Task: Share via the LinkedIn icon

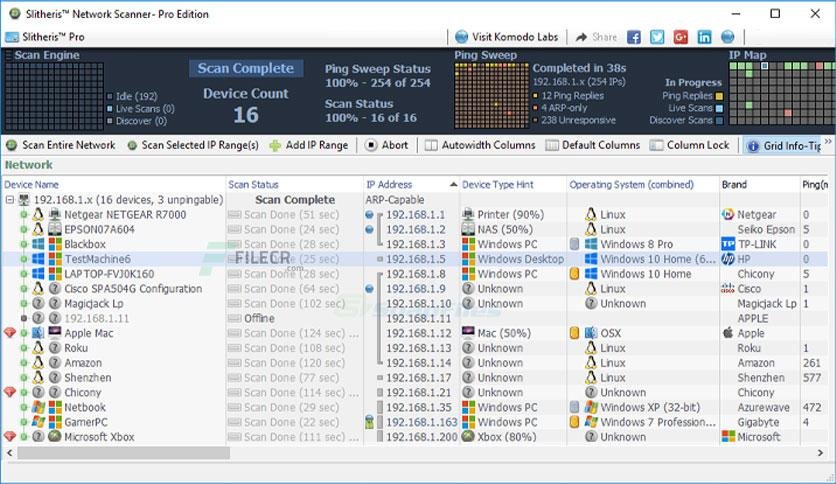Action: (704, 37)
